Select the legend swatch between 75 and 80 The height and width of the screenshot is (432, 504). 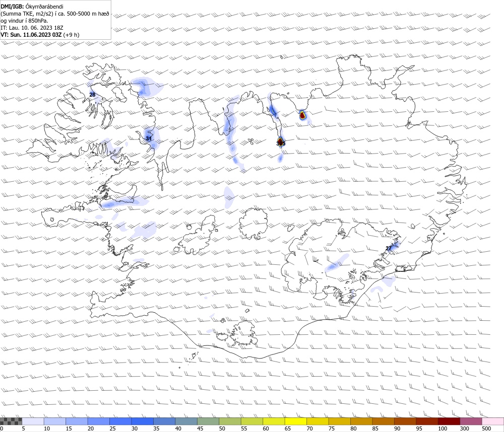pyautogui.click(x=340, y=421)
